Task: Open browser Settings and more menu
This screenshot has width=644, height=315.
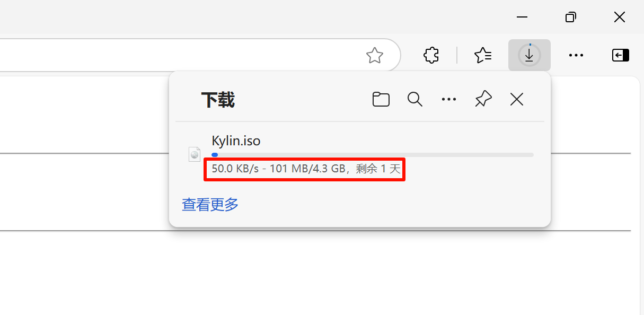Action: click(576, 55)
